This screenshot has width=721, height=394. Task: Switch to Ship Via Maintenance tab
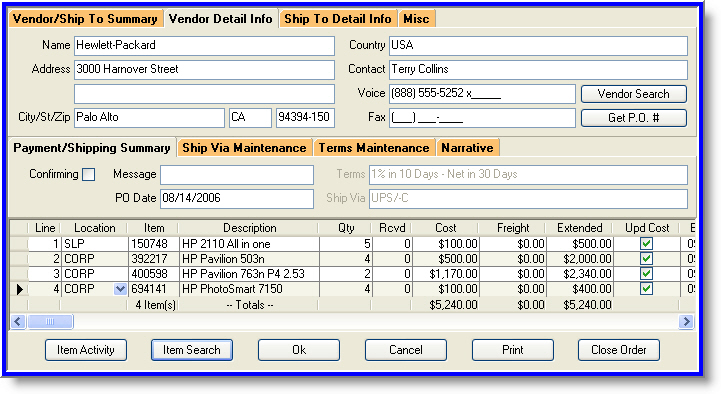[x=244, y=148]
